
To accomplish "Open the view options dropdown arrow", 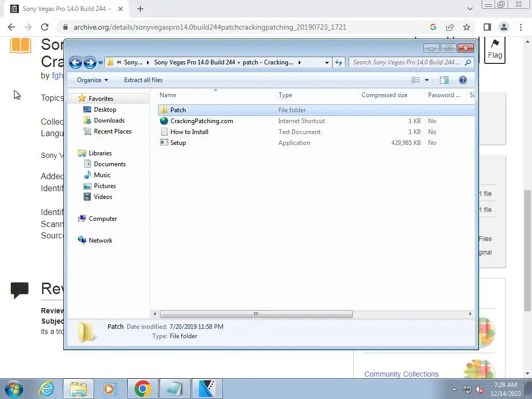I will pyautogui.click(x=427, y=80).
